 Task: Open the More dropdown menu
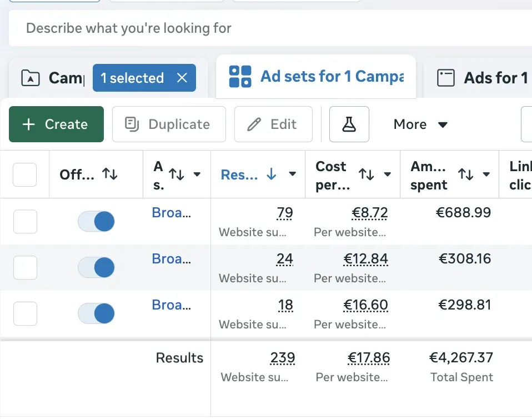coord(420,124)
